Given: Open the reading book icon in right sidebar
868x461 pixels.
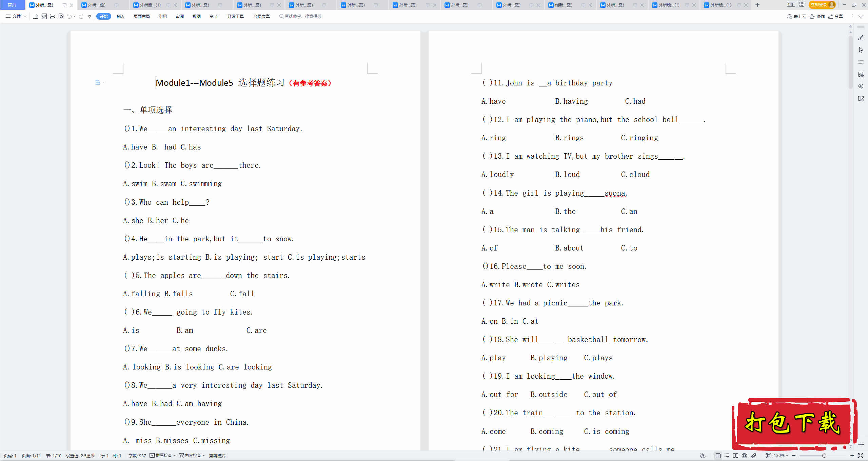Looking at the screenshot, I should [861, 99].
